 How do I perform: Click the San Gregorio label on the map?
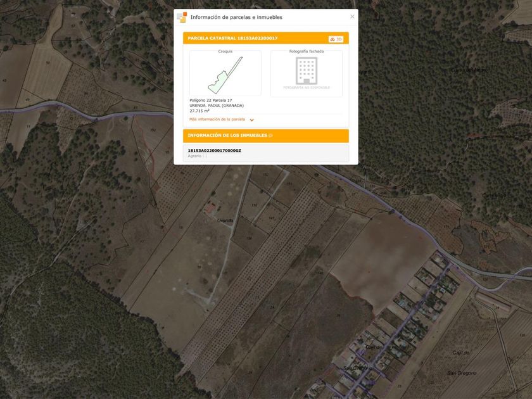click(462, 373)
